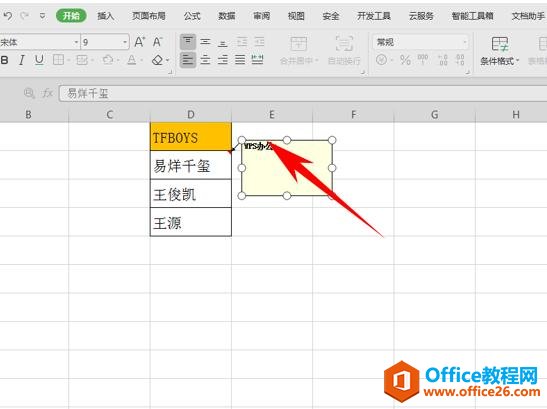The height and width of the screenshot is (409, 547).
Task: Click the decrease decimal places icon
Action: [x=460, y=60]
